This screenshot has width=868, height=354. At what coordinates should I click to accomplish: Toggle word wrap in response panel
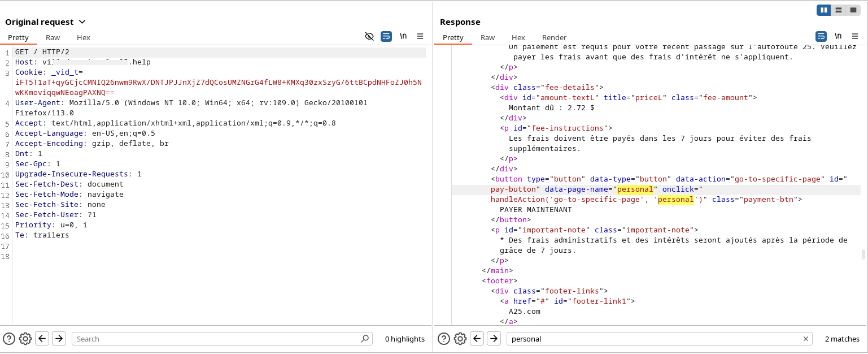821,36
